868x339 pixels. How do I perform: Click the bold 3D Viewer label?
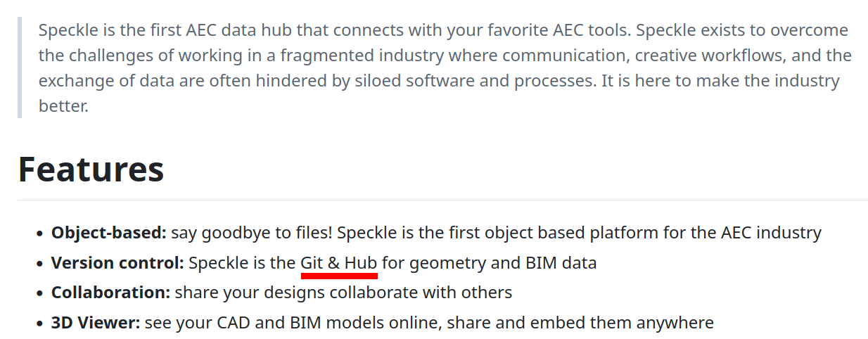tap(96, 323)
